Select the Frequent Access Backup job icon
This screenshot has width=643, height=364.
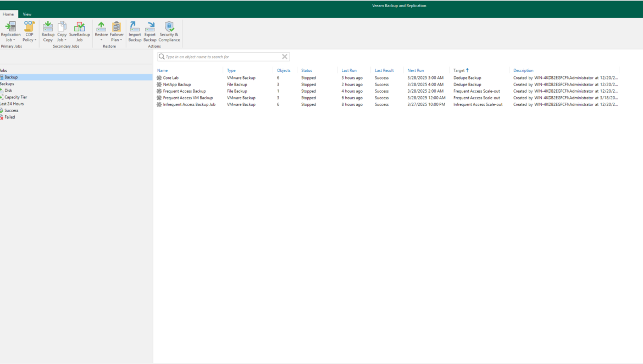point(159,91)
